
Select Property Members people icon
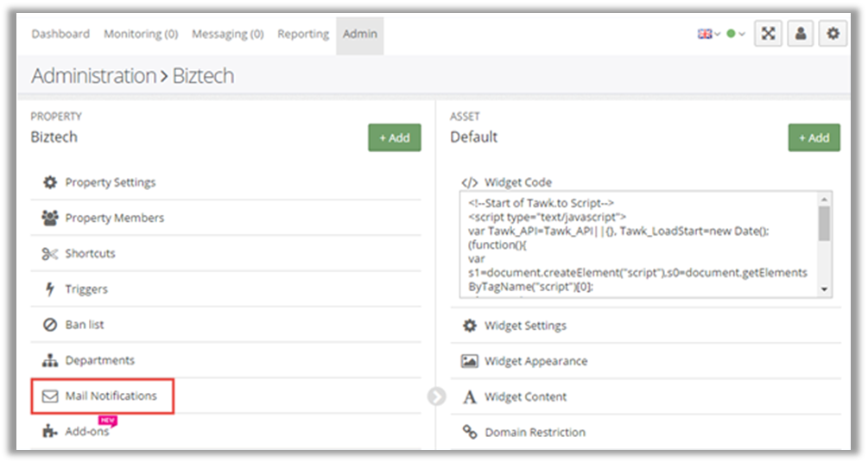(50, 218)
